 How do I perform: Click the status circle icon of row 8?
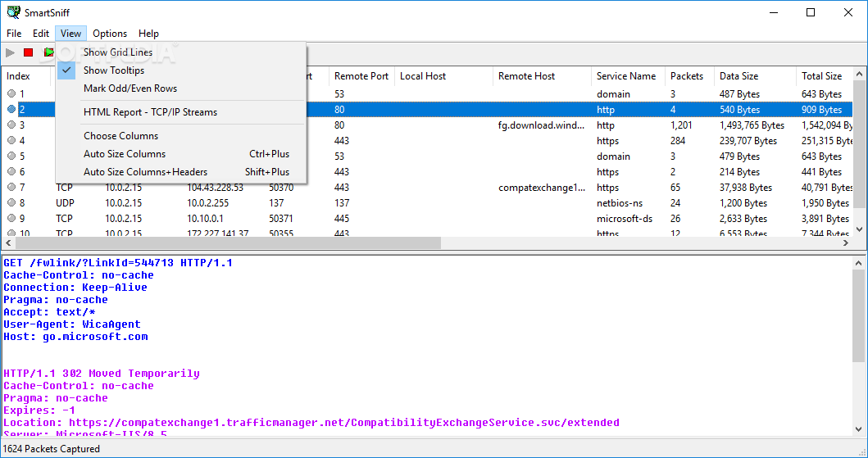pyautogui.click(x=11, y=202)
